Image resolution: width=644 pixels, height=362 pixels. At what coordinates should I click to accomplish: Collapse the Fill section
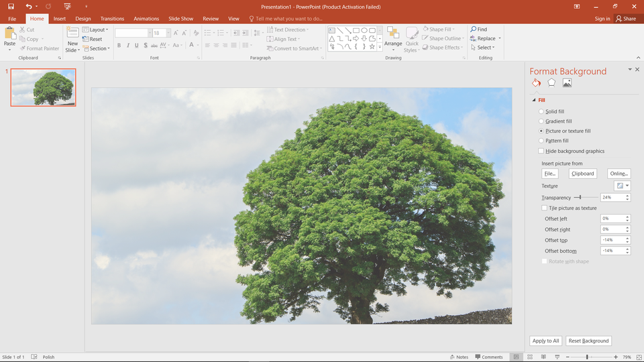(x=535, y=100)
